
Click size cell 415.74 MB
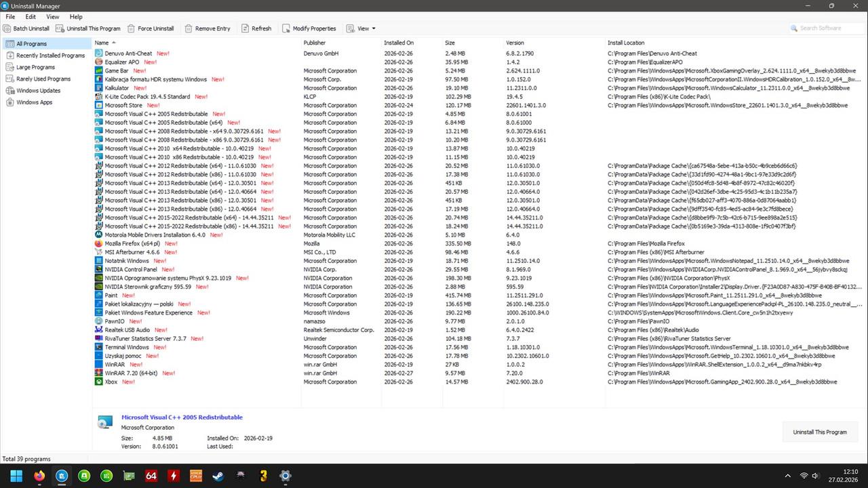point(459,296)
